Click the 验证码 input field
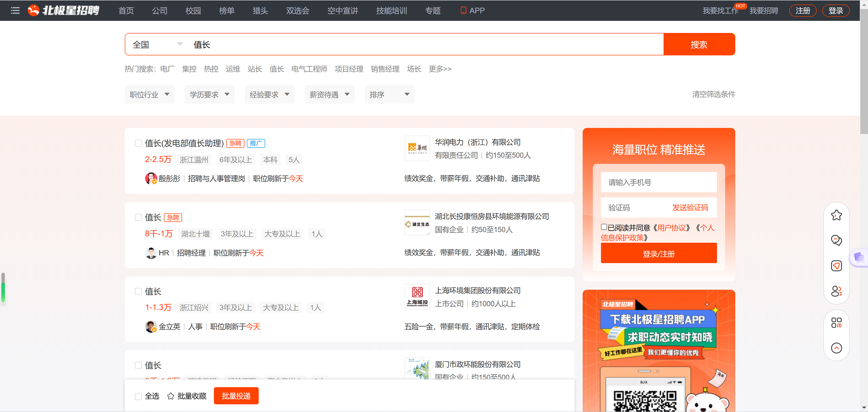The height and width of the screenshot is (412, 868). point(635,208)
